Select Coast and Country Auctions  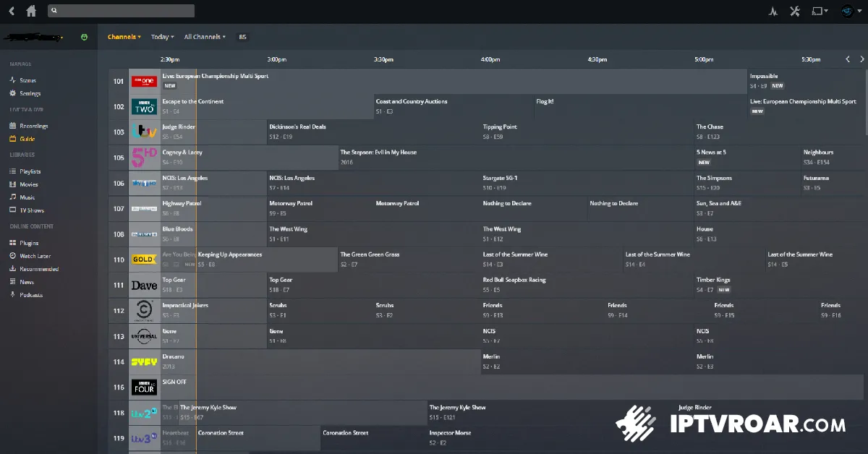click(453, 106)
